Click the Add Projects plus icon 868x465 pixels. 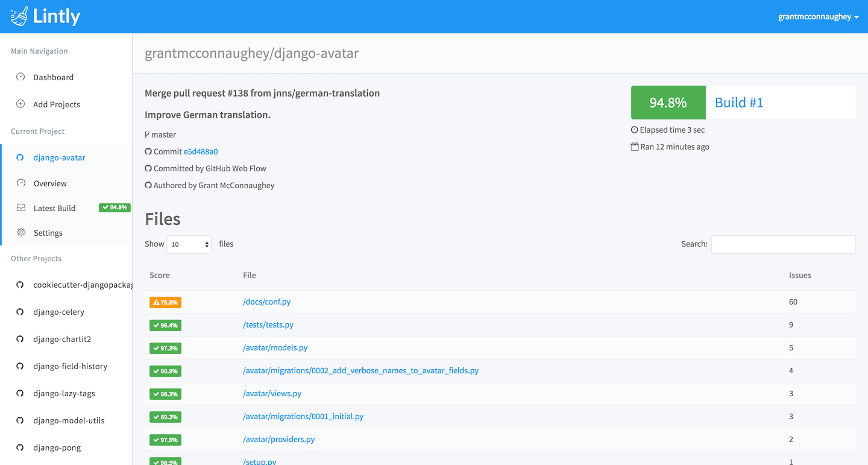click(20, 104)
